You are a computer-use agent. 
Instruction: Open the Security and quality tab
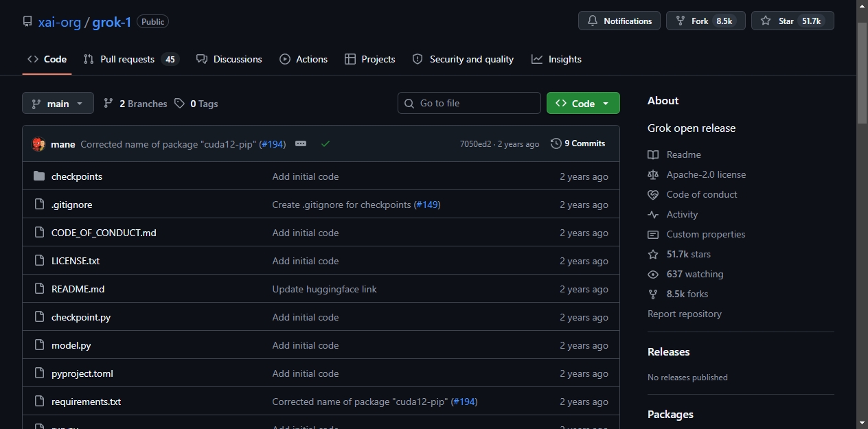463,59
